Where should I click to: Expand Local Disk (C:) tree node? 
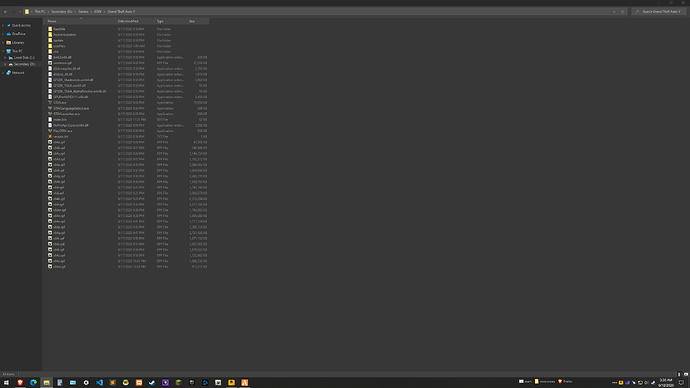coord(5,58)
